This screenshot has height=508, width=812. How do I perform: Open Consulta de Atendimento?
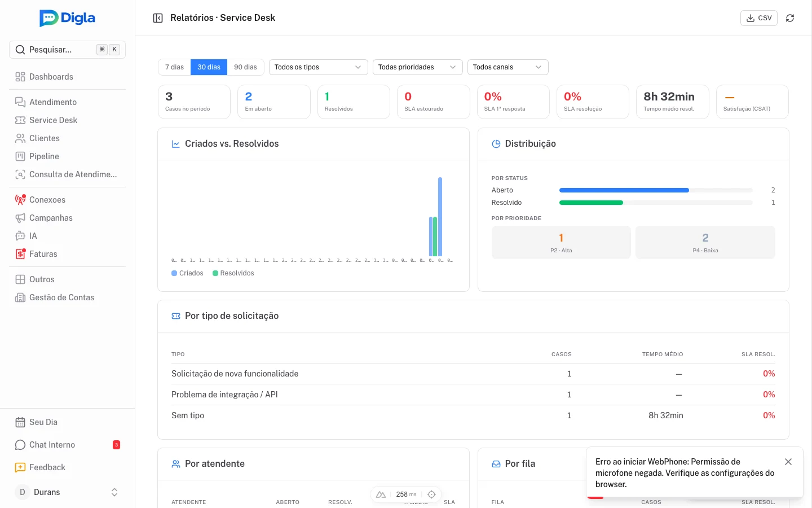[x=67, y=174]
